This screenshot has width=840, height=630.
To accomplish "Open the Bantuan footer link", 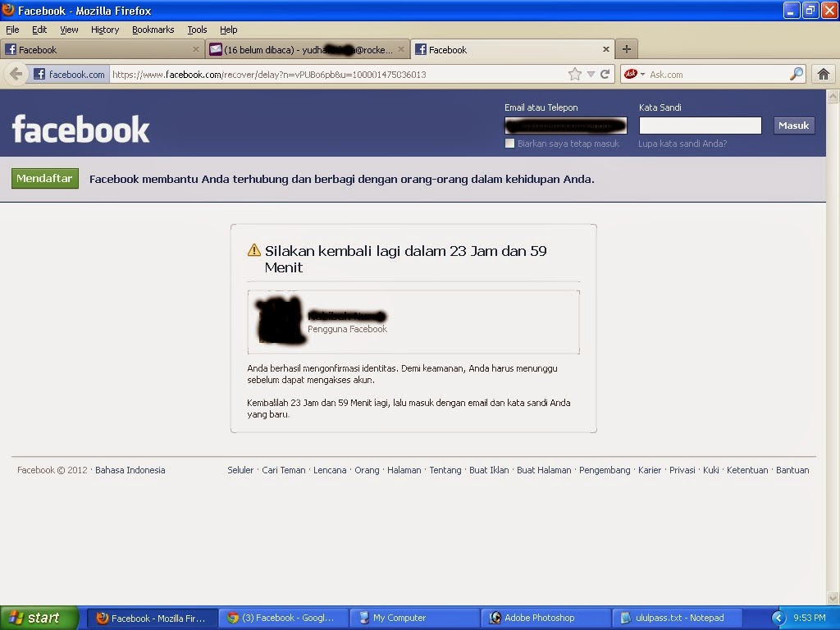I will pyautogui.click(x=792, y=470).
